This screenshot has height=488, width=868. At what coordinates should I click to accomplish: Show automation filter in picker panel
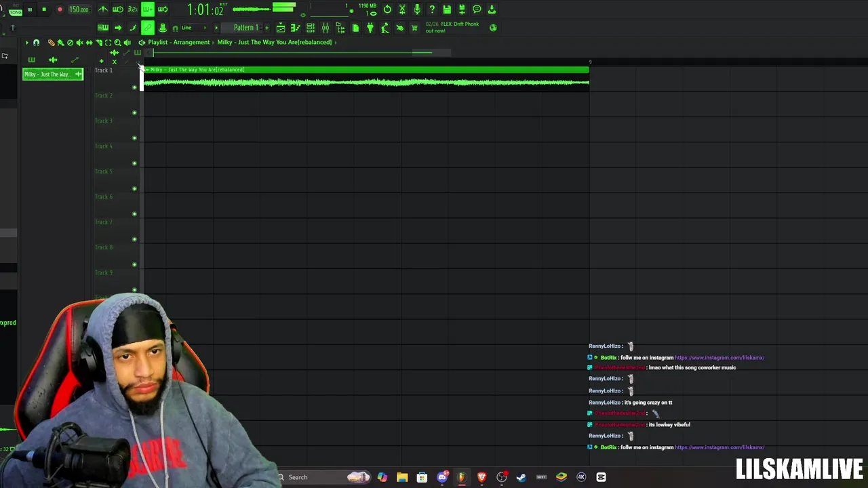tap(75, 60)
